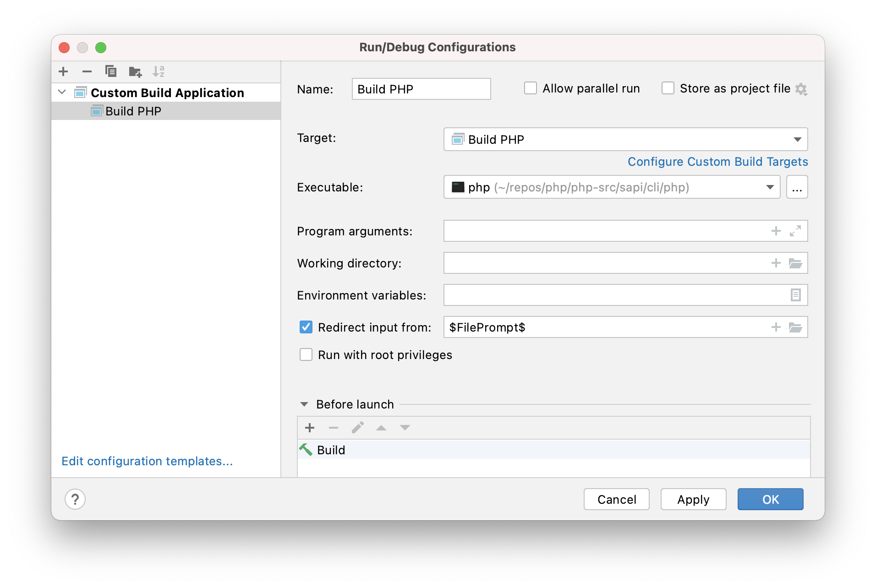
Task: Enable Allow parallel run checkbox
Action: coord(531,88)
